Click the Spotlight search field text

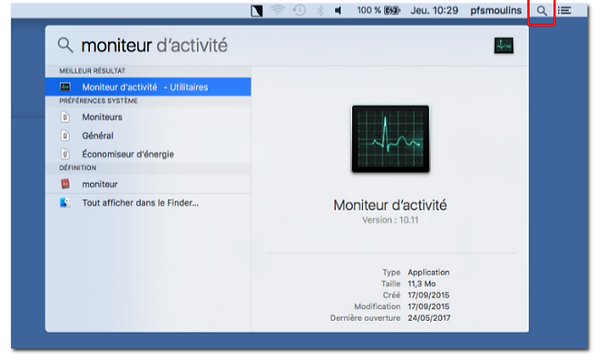click(154, 46)
